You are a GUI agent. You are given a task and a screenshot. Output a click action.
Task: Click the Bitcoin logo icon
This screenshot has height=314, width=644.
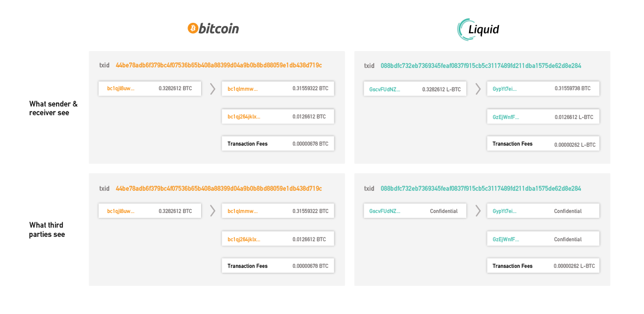[x=192, y=28]
